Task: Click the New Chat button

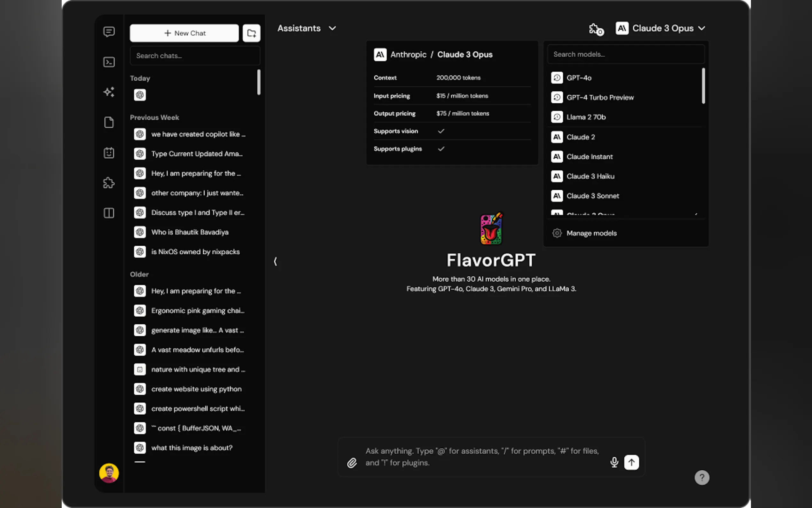Action: point(184,33)
